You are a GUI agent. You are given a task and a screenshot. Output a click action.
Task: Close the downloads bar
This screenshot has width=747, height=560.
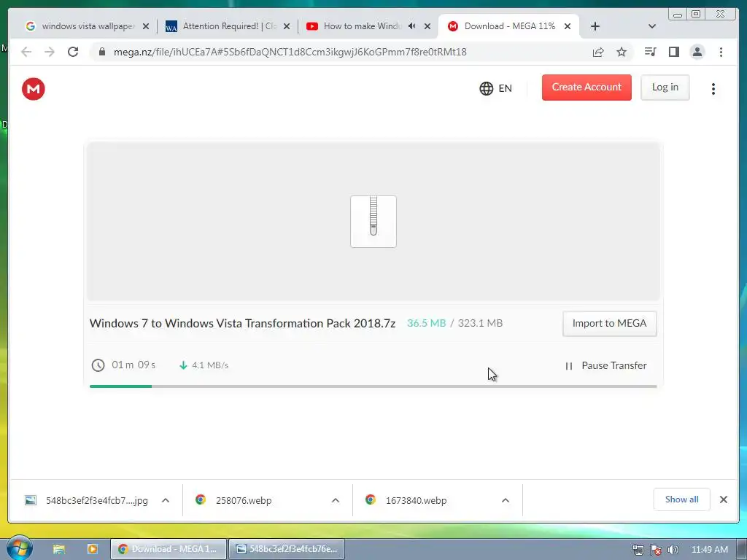724,499
